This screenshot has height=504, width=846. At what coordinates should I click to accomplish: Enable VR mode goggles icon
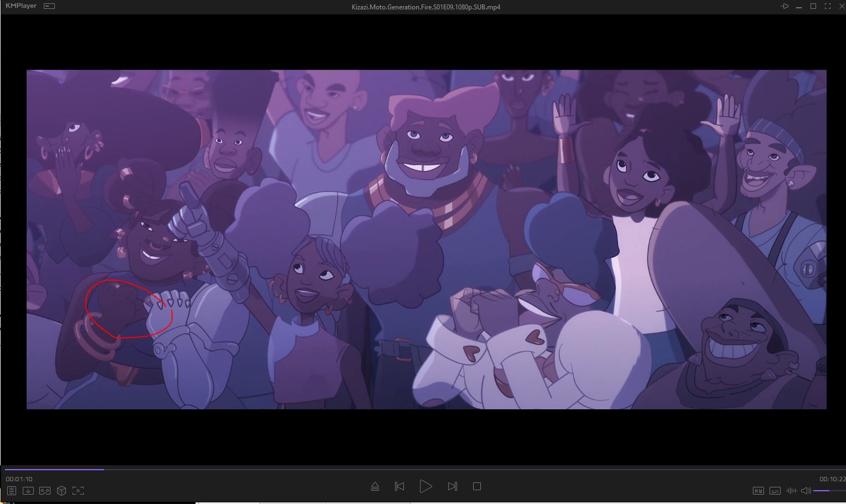click(x=45, y=491)
